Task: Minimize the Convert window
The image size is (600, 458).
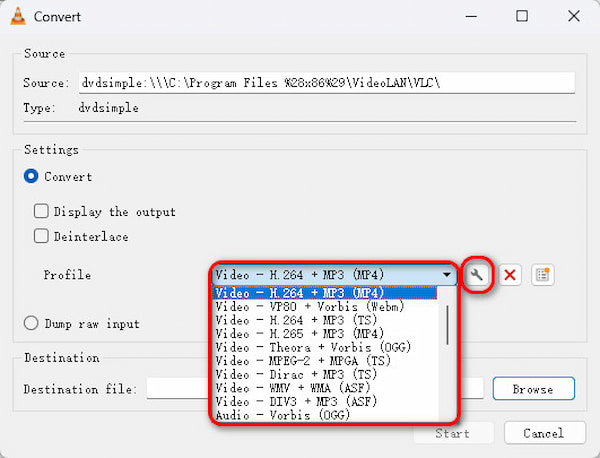Action: pyautogui.click(x=471, y=16)
